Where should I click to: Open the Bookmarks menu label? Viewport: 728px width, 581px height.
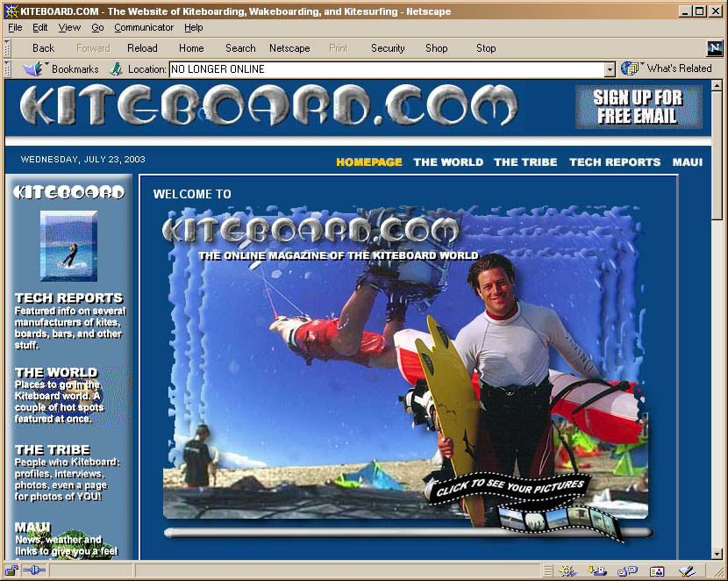point(75,69)
